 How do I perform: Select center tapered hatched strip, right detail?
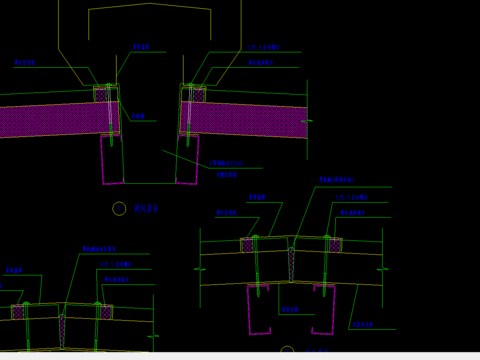click(x=292, y=264)
